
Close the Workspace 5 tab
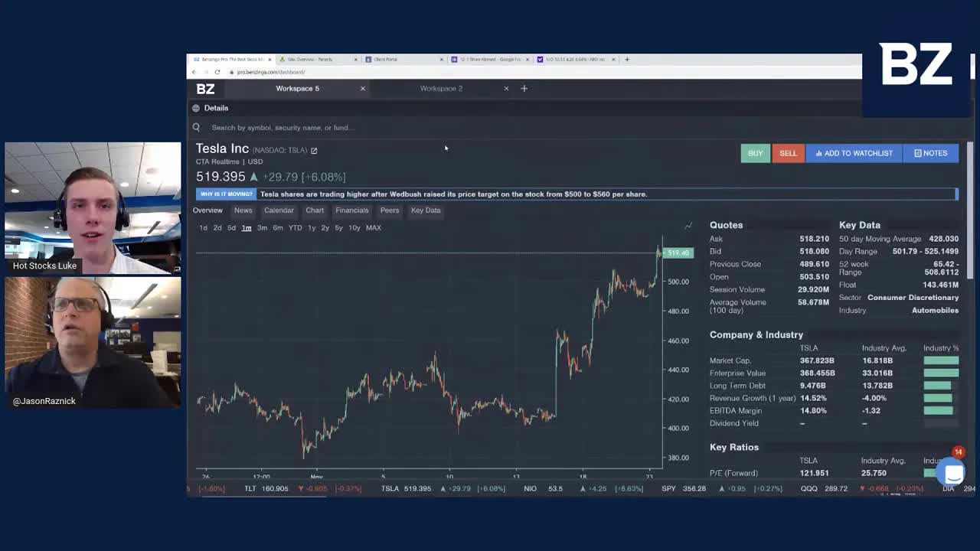(x=363, y=89)
